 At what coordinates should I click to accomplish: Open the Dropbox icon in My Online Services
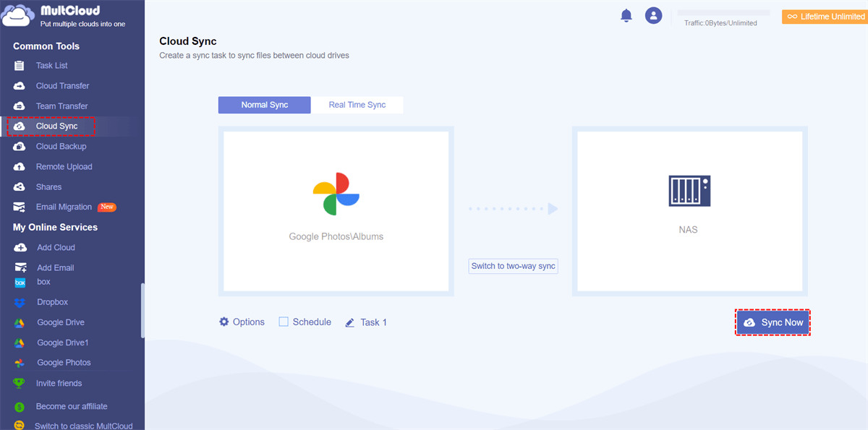pyautogui.click(x=20, y=302)
